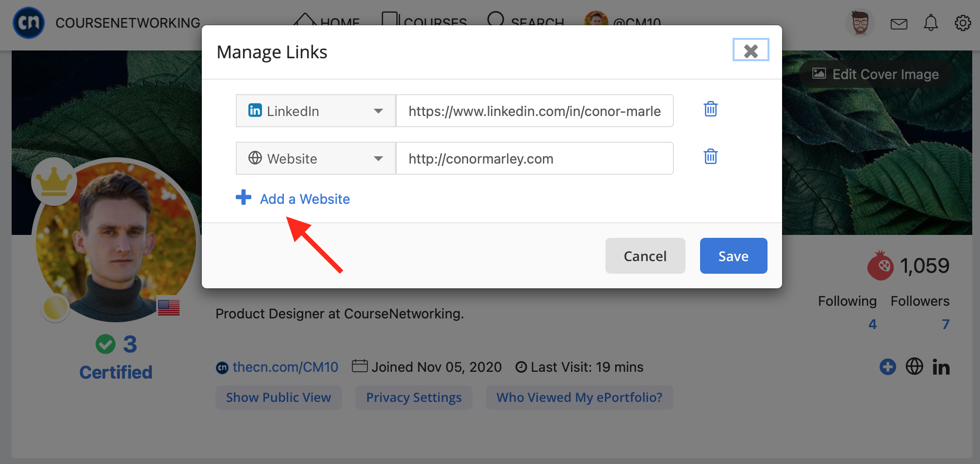The image size is (980, 464).
Task: Click the Product Designer at CourseNetworking text
Action: click(340, 314)
